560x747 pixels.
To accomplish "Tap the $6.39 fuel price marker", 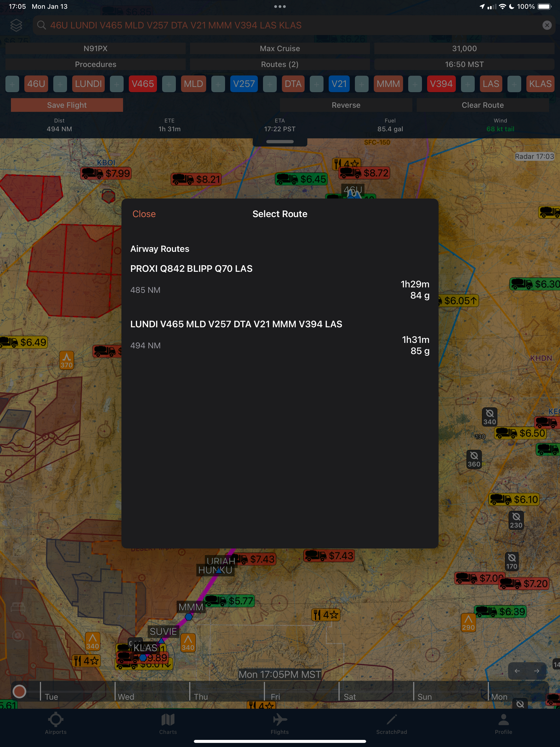I will point(500,612).
